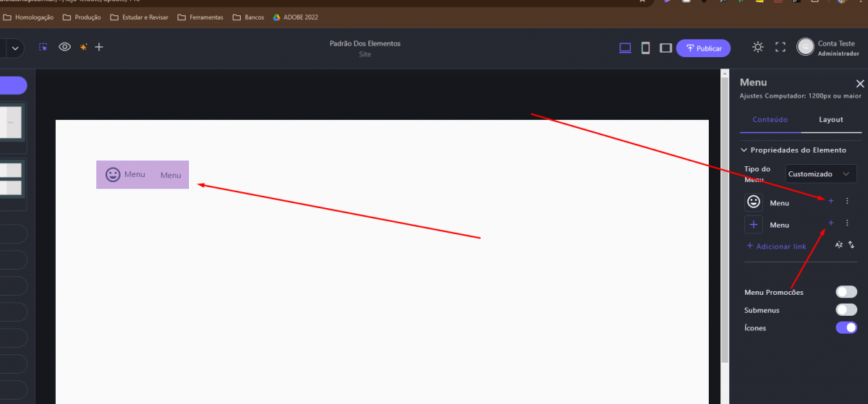Click the eye preview icon
Screen dimensions: 868x404
click(64, 47)
